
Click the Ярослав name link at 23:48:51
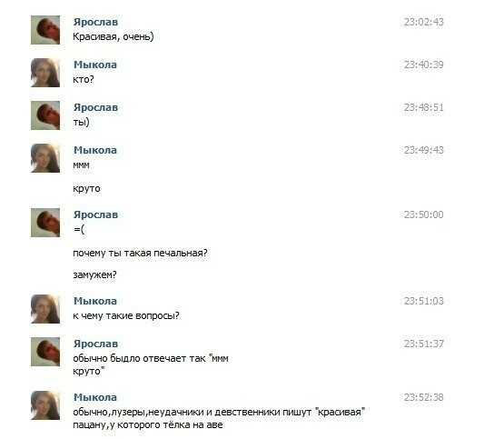click(95, 107)
